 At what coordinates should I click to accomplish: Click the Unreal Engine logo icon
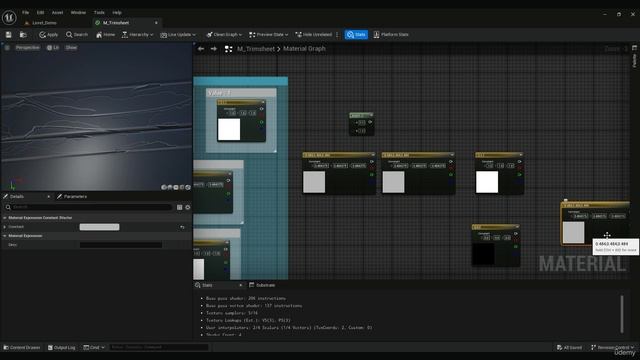click(x=9, y=18)
